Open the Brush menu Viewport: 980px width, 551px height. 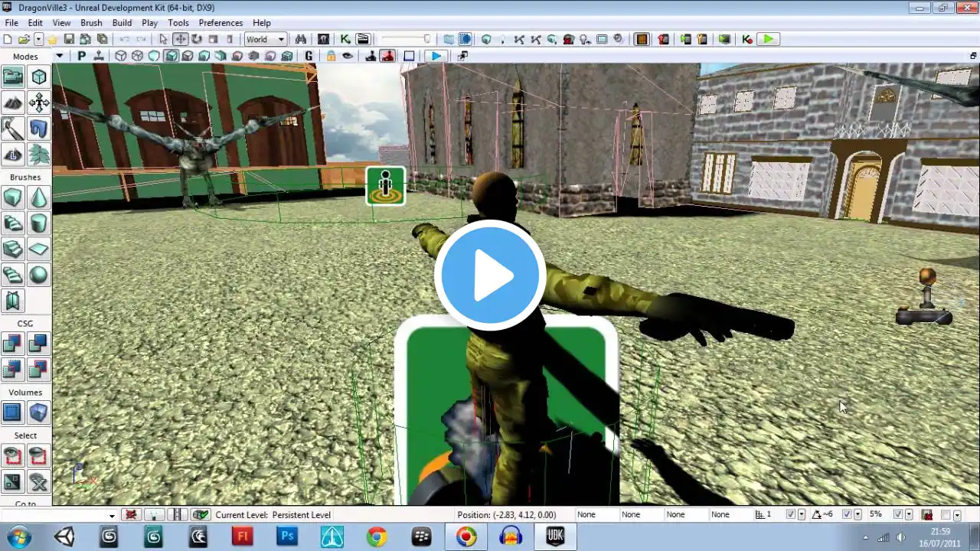[91, 23]
